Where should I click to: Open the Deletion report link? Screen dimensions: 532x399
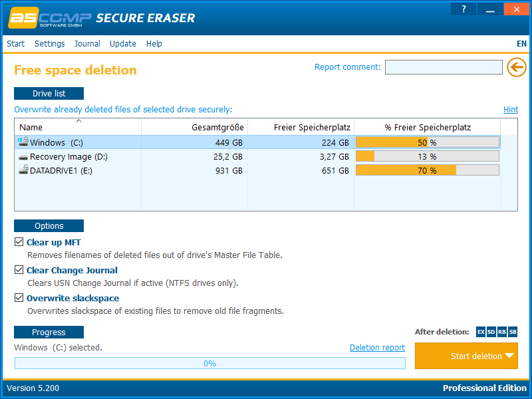(377, 347)
